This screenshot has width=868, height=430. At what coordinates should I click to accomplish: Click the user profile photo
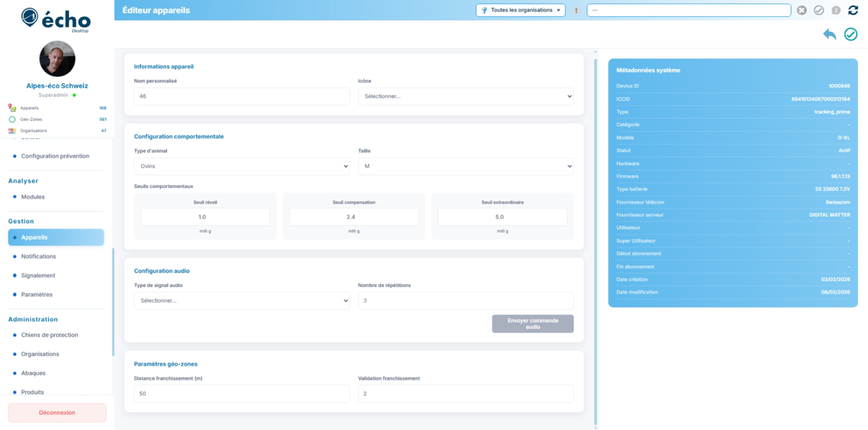point(57,59)
